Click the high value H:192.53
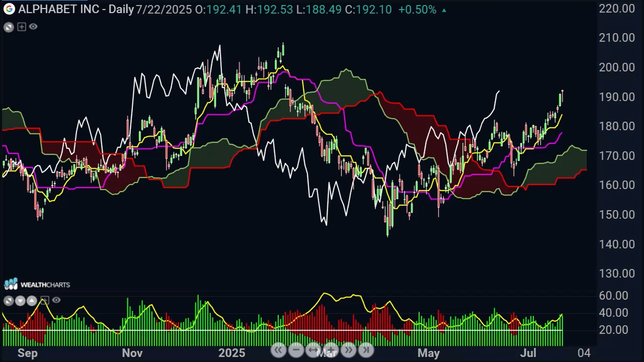The height and width of the screenshot is (362, 644). [269, 9]
